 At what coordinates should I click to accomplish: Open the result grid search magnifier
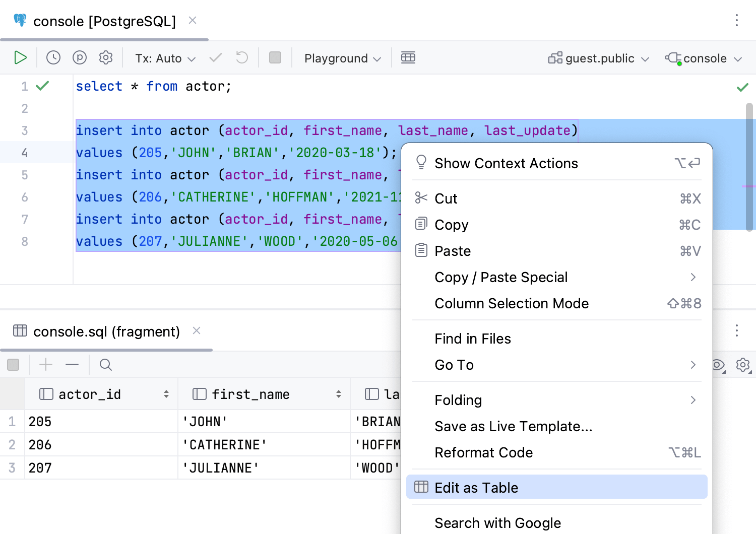(105, 364)
